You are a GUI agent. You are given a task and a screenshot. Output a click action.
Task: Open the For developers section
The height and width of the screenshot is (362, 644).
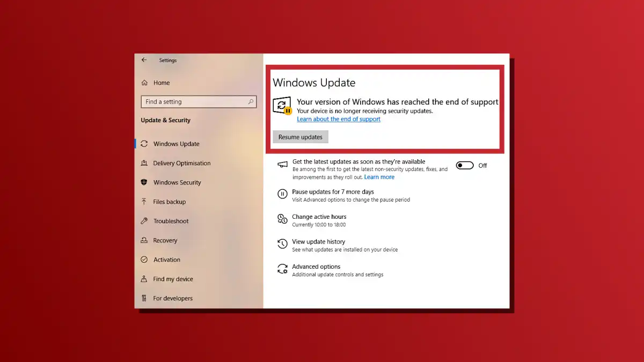[x=173, y=298]
